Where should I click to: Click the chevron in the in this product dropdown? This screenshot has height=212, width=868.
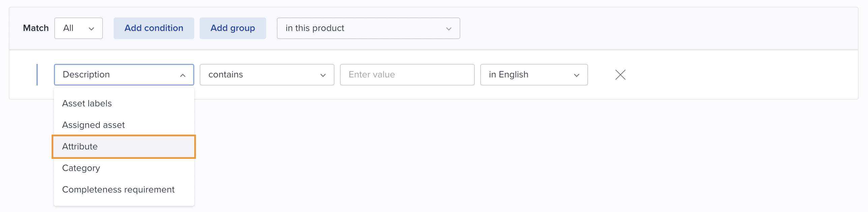pos(449,29)
